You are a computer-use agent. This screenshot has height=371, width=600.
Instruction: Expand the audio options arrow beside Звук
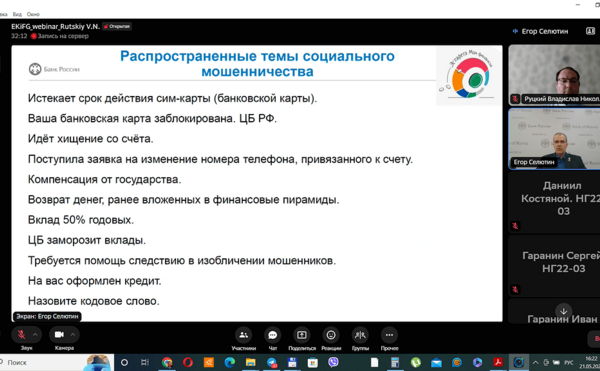point(35,335)
